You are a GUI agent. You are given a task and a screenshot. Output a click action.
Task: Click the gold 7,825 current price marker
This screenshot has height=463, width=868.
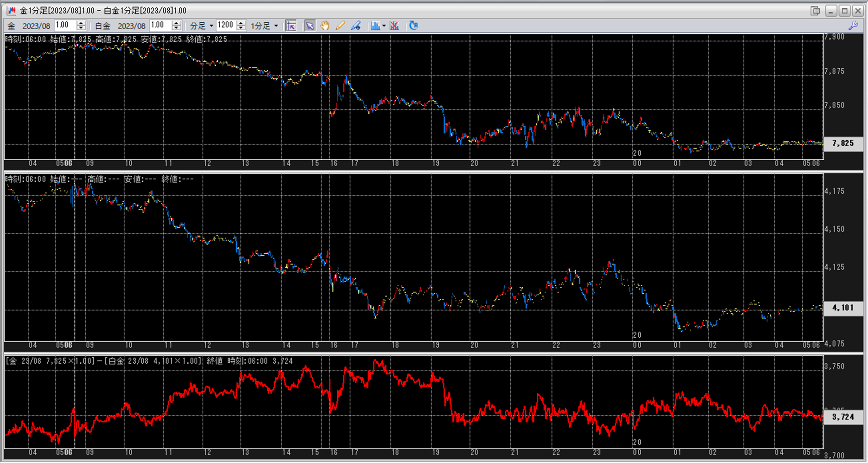point(843,143)
